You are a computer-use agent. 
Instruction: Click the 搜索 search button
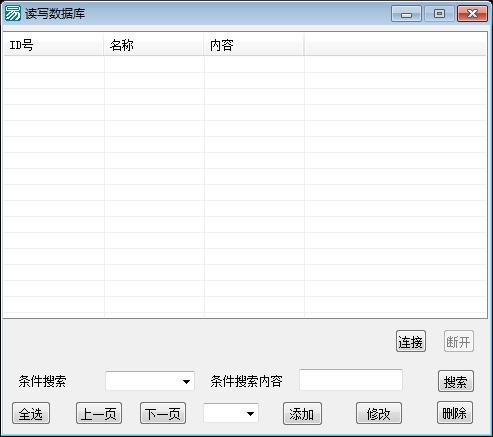click(455, 381)
